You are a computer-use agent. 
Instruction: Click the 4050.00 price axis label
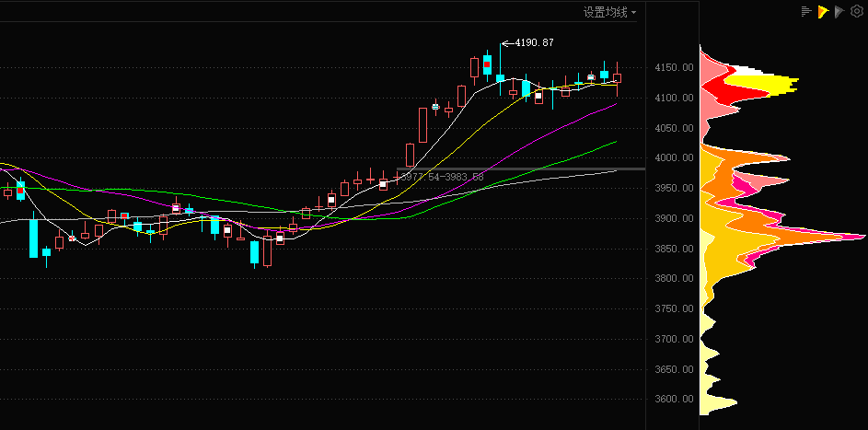coord(674,128)
